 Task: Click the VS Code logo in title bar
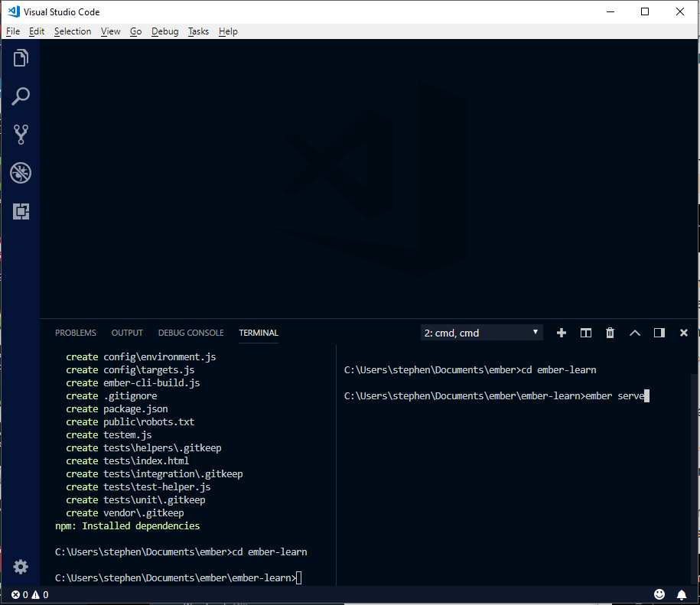(14, 11)
